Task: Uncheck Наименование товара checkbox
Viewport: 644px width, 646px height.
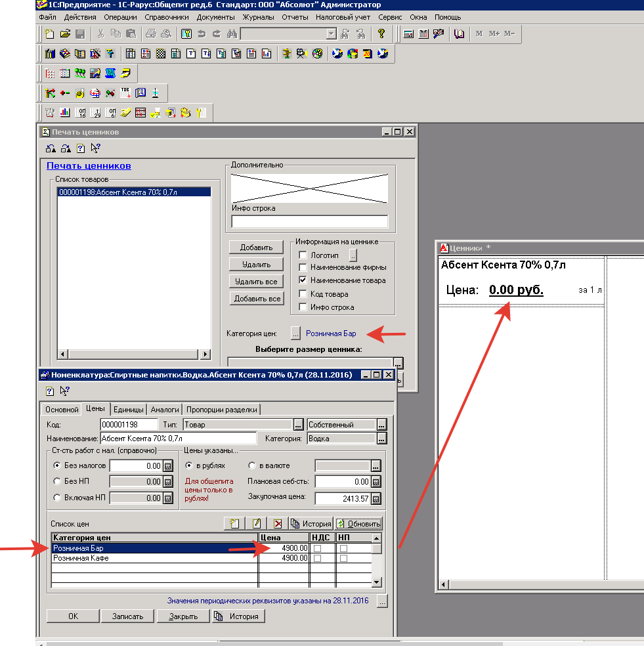Action: point(303,280)
